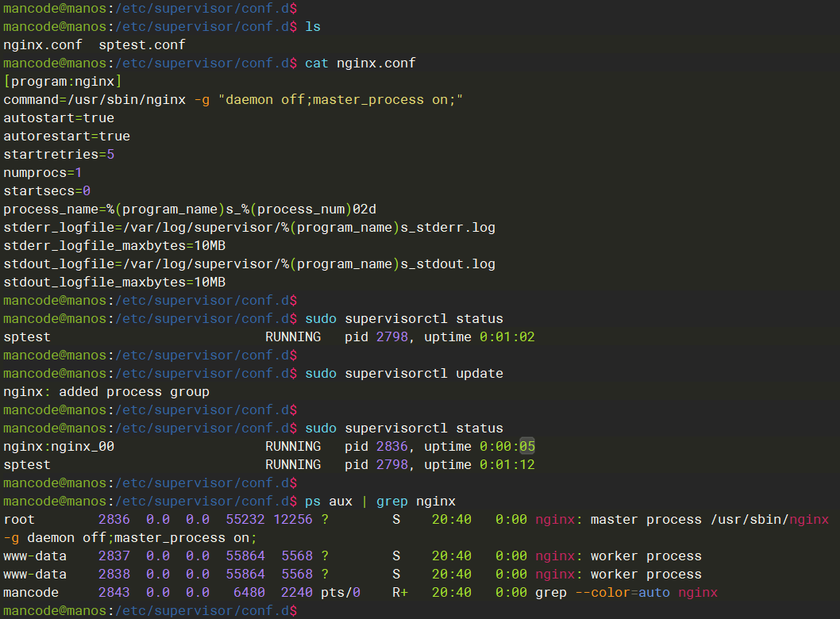Select the numprocs=1 config line

coord(43,172)
